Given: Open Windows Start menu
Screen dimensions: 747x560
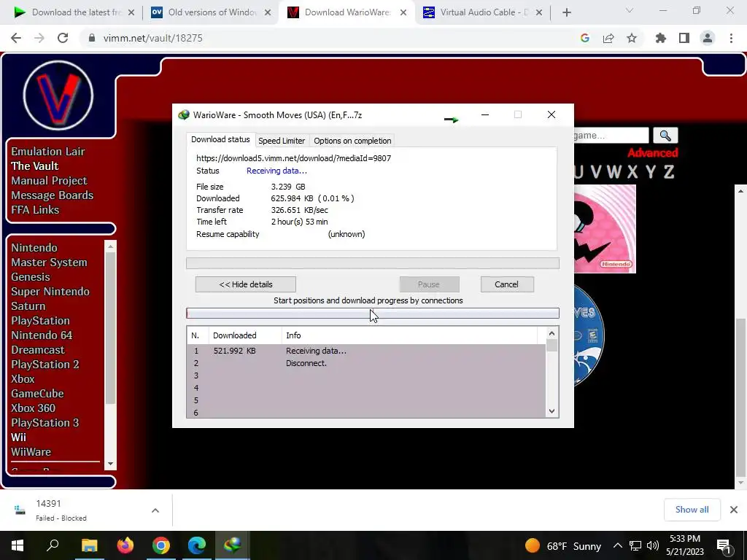Looking at the screenshot, I should (18, 545).
